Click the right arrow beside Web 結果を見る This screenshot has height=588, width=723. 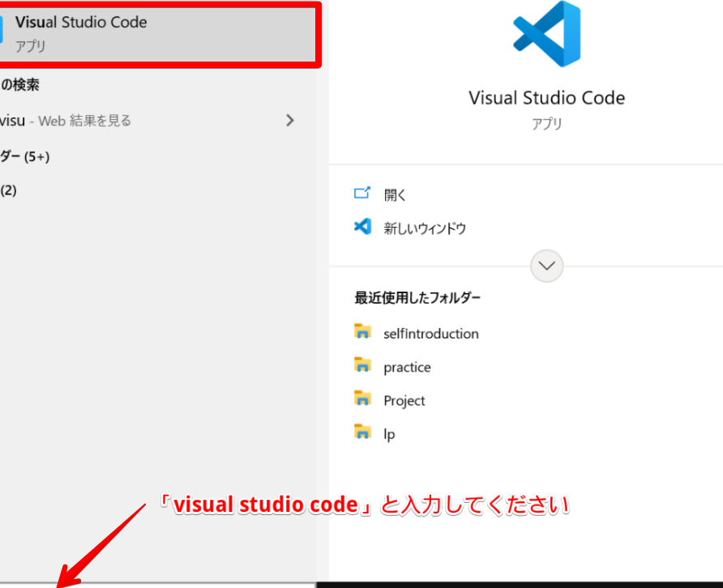pyautogui.click(x=290, y=121)
